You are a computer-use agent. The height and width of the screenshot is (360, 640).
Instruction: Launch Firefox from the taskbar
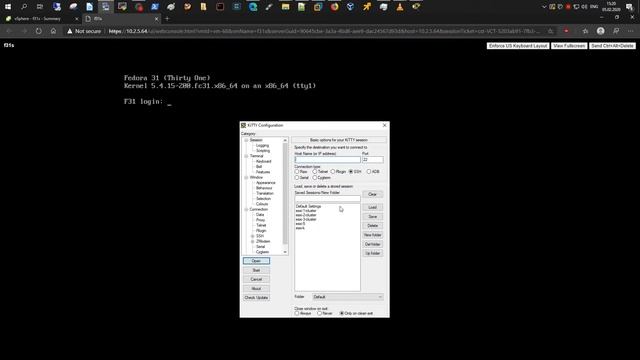[334, 7]
